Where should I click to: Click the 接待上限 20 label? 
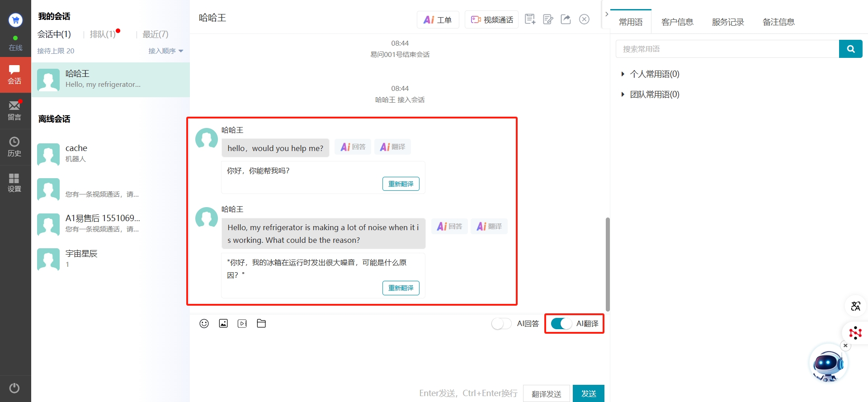click(x=56, y=51)
